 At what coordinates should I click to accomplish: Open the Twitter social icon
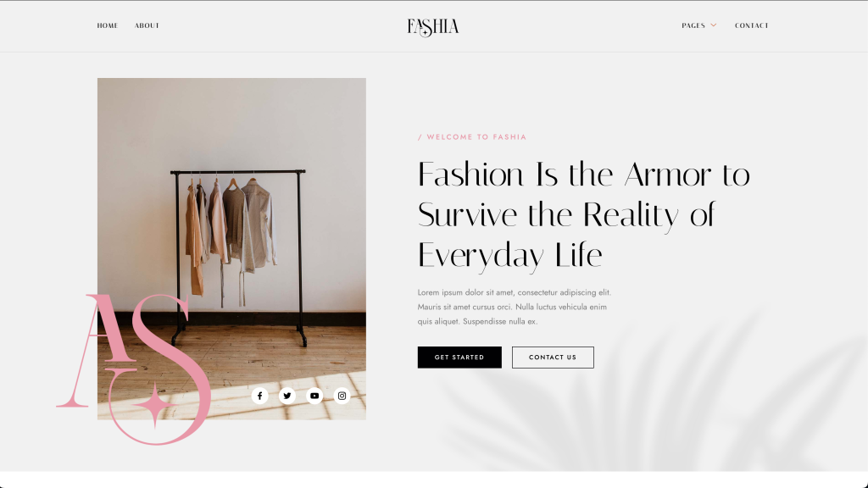point(287,396)
